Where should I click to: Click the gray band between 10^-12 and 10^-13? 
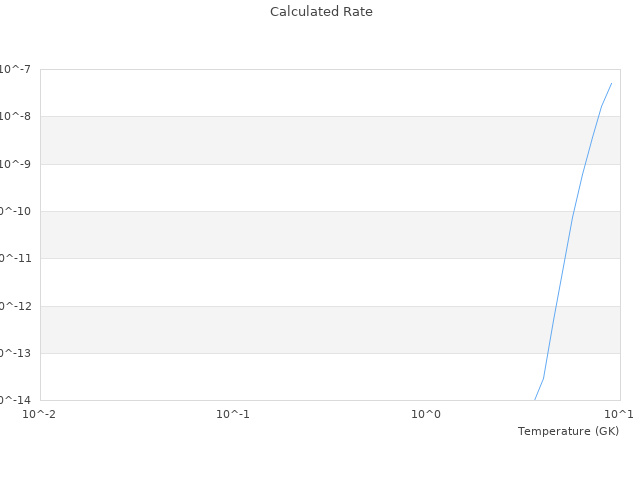(300, 330)
